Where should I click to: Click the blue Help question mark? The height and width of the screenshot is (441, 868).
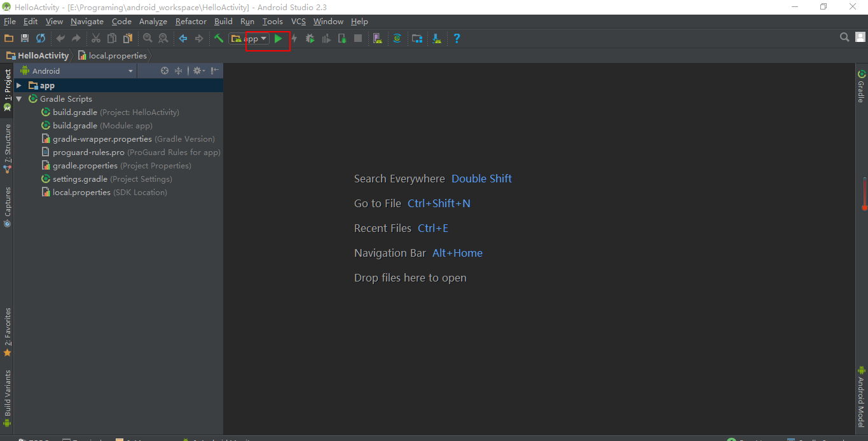tap(457, 39)
